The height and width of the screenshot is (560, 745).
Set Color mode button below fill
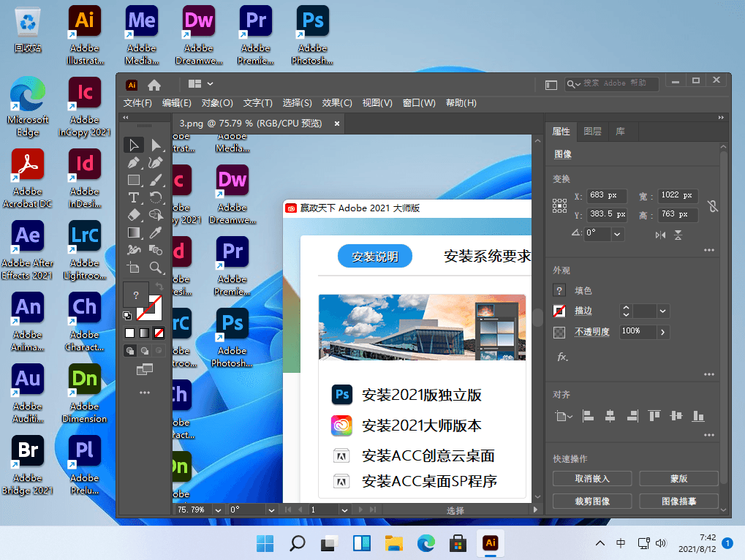click(x=129, y=333)
